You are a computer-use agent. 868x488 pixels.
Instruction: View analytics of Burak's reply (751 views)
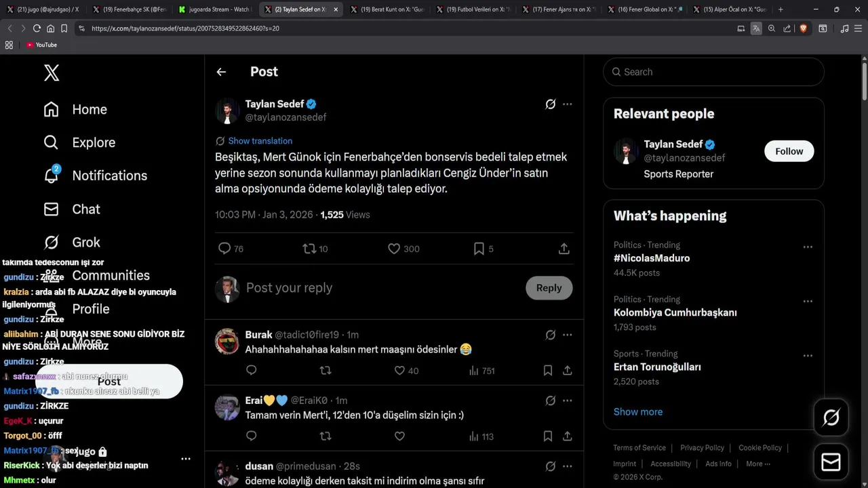click(x=482, y=371)
